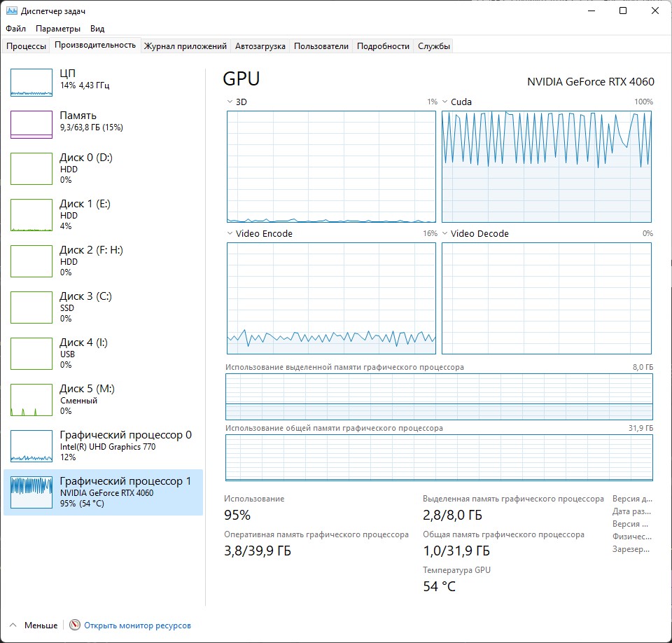
Task: Click Общая память графического процессора label
Action: pyautogui.click(x=503, y=534)
